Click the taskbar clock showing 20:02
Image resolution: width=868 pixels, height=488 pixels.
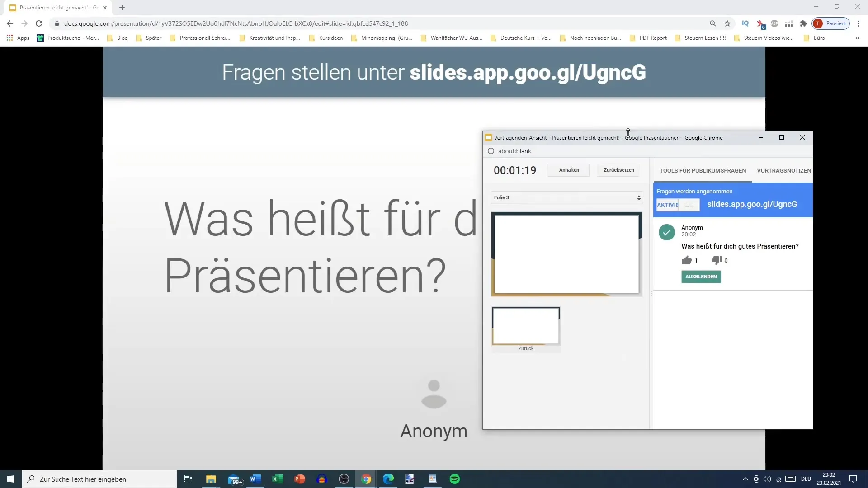pos(829,479)
